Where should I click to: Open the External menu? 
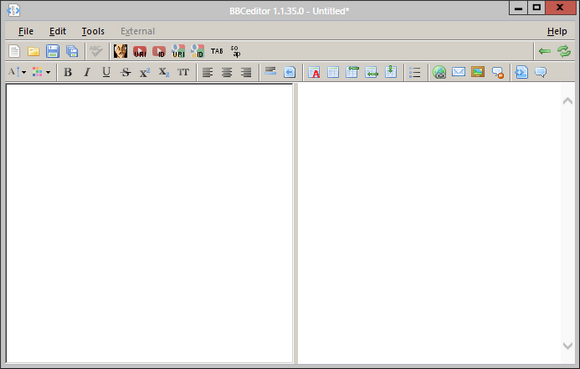coord(138,31)
